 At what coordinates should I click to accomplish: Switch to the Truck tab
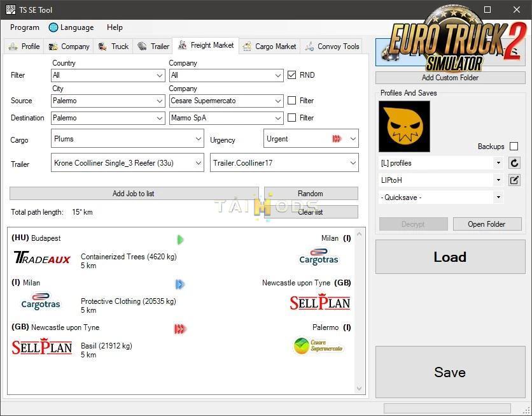point(113,47)
